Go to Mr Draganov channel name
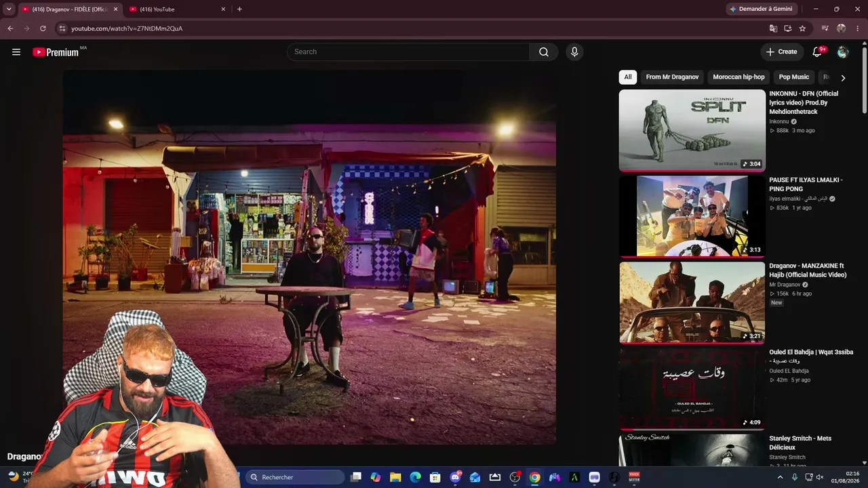The width and height of the screenshot is (868, 488). click(x=785, y=285)
